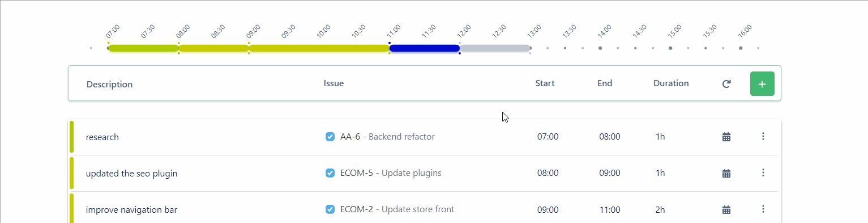This screenshot has width=868, height=223.
Task: Select the green 07:00 to 08:00 timeline segment
Action: point(143,48)
